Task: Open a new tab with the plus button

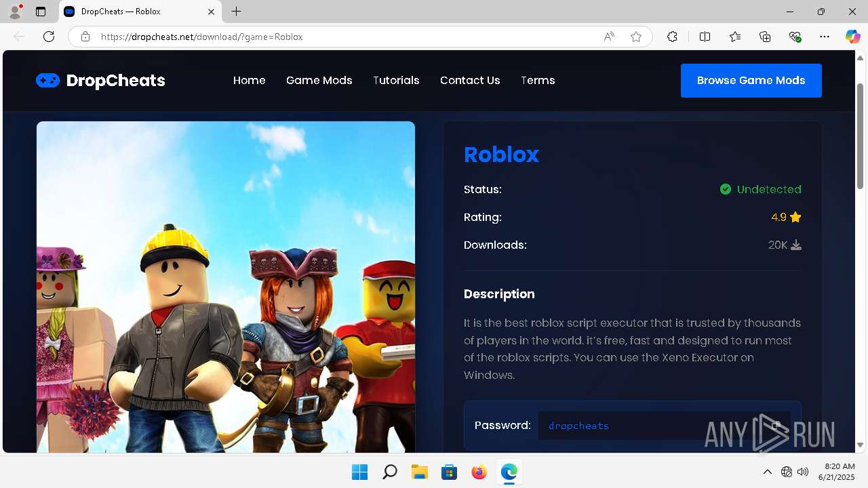Action: tap(236, 12)
